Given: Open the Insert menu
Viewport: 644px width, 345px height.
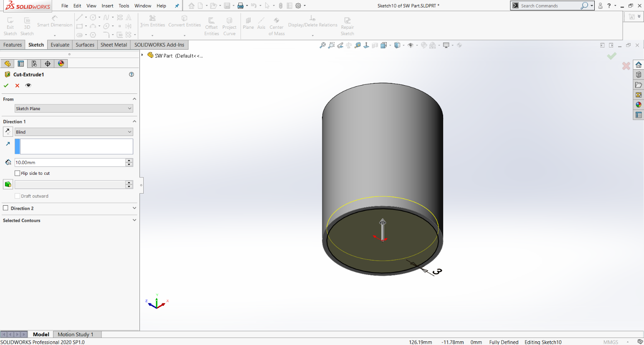Looking at the screenshot, I should point(107,5).
